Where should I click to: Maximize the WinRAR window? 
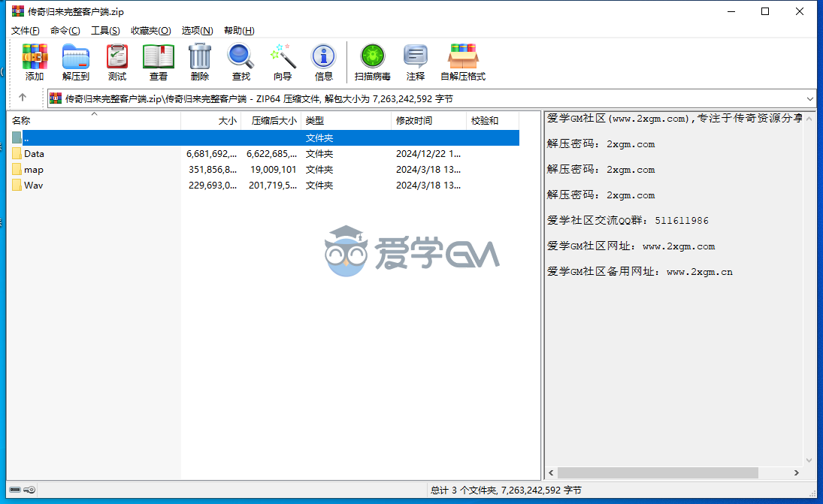[764, 11]
